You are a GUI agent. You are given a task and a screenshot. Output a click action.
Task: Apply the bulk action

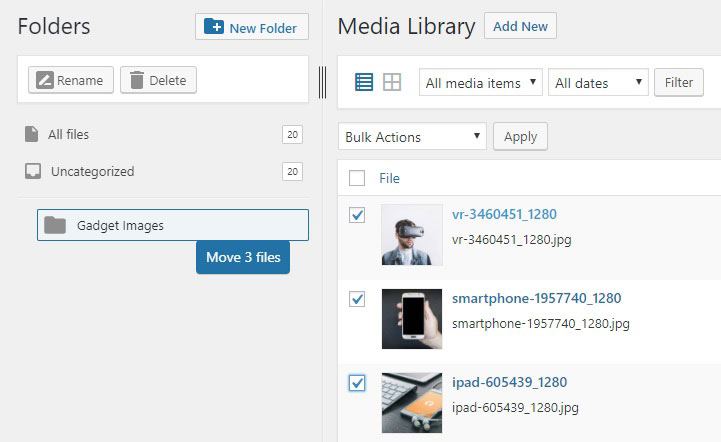tap(520, 136)
